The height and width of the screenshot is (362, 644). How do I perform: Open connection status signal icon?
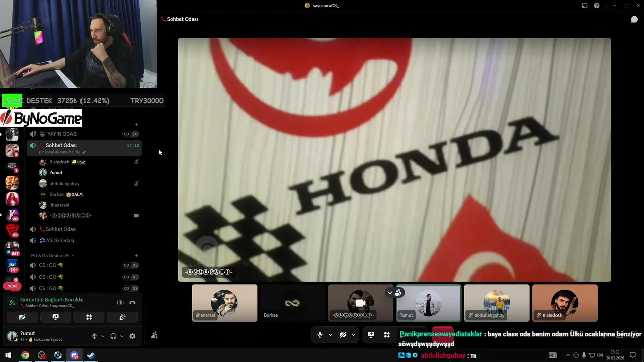[x=12, y=302]
